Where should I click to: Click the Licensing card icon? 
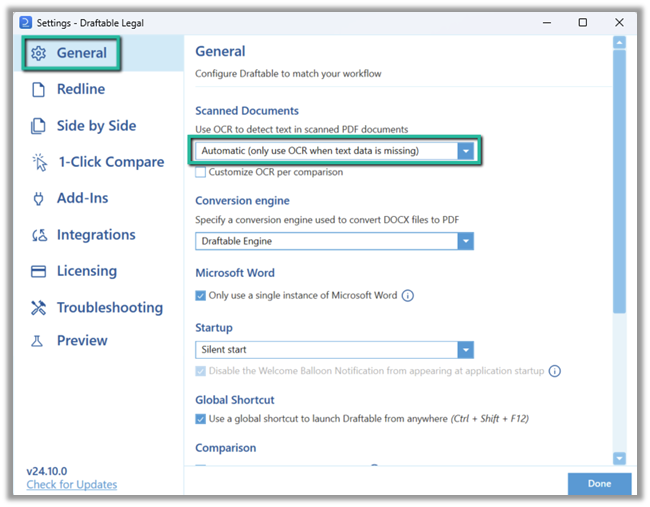pos(39,271)
